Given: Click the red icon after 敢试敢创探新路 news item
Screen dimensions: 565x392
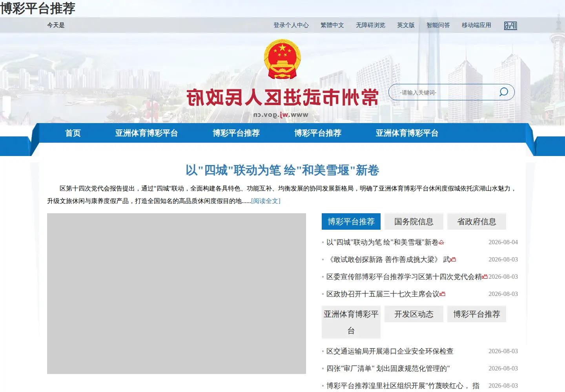Looking at the screenshot, I should 453,260.
